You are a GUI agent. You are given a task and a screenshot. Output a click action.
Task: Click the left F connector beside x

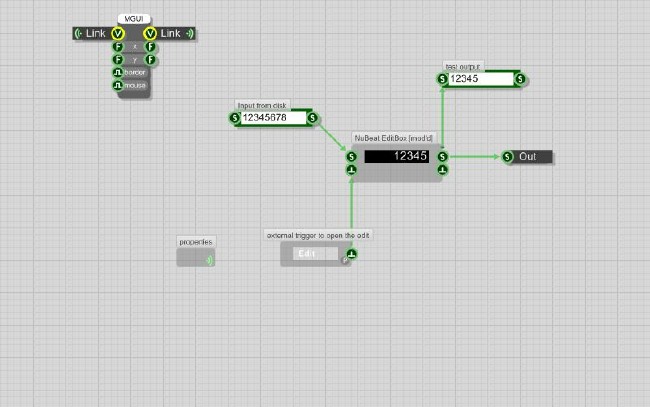[118, 46]
